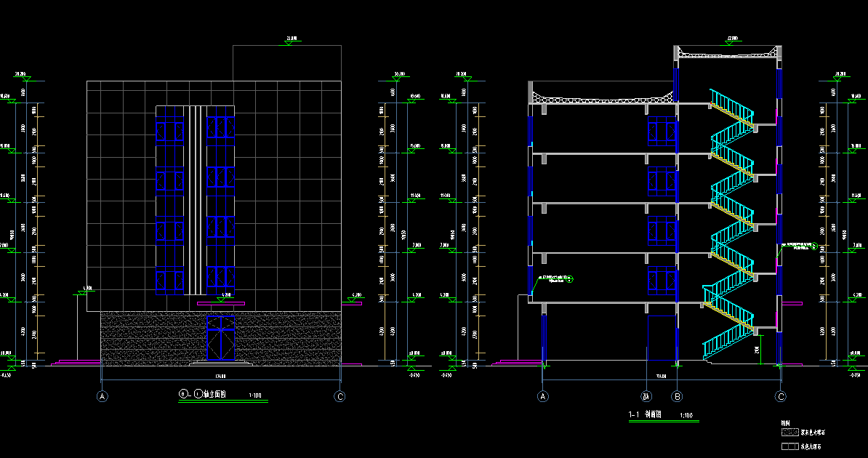Pick the 2/A axis bubble under the section

(646, 397)
